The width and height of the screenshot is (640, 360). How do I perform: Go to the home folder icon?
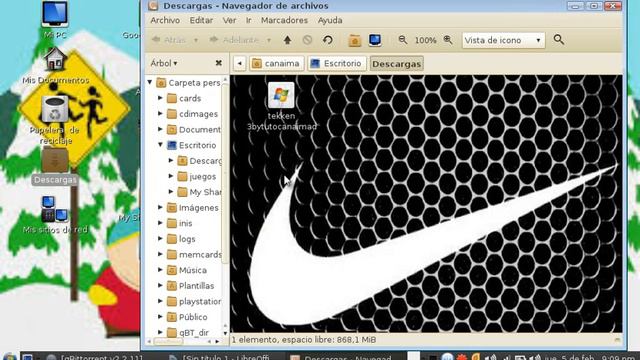[x=354, y=40]
